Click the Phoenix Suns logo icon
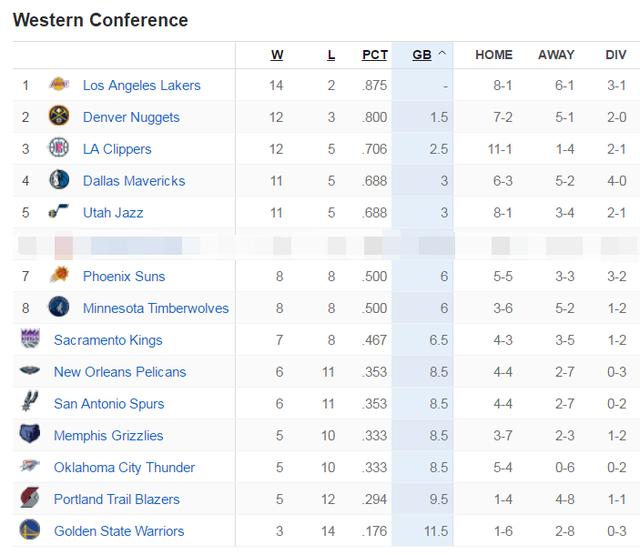 click(59, 275)
